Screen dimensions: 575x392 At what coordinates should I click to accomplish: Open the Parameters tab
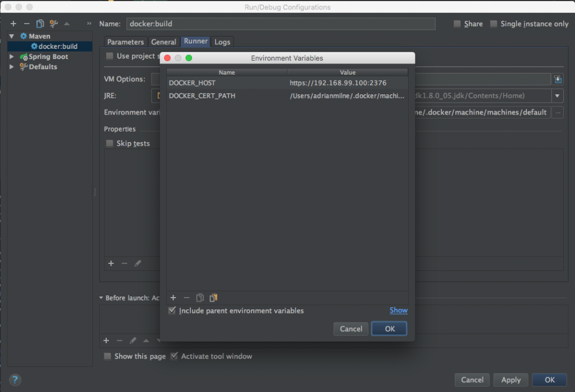click(x=125, y=42)
